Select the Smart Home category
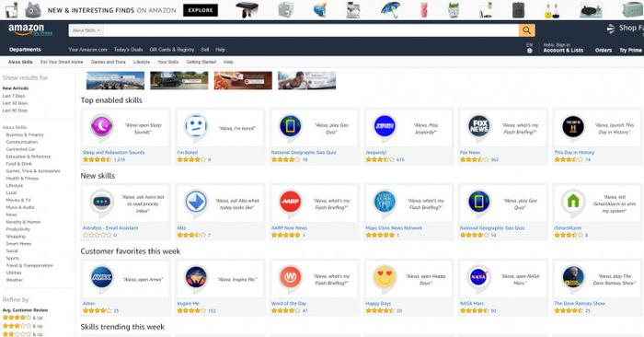 (18, 244)
